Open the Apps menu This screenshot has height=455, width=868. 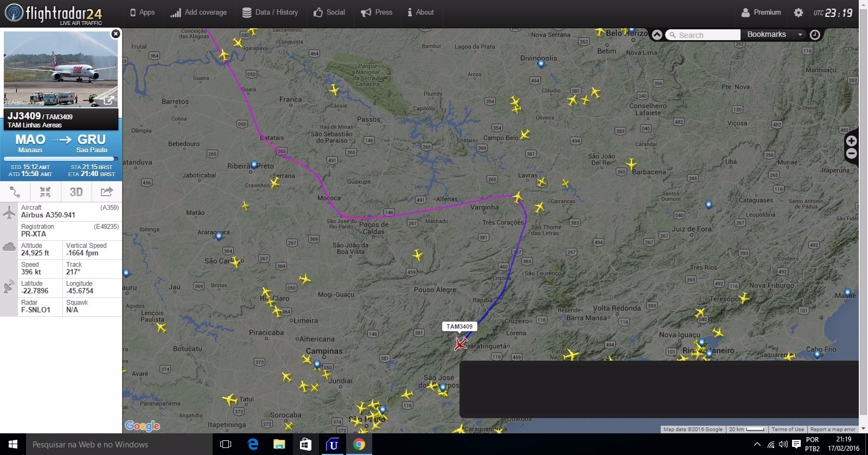point(142,12)
